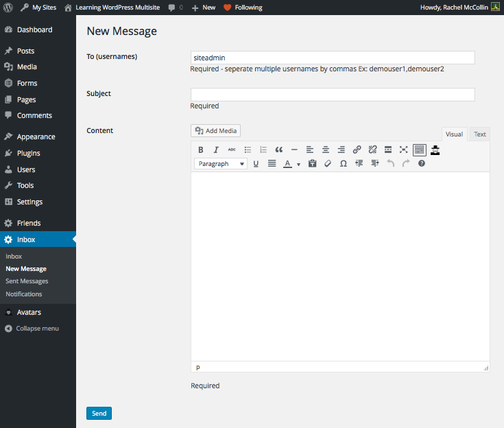Undo last edit
Viewport: 504px width, 428px height.
coord(390,164)
